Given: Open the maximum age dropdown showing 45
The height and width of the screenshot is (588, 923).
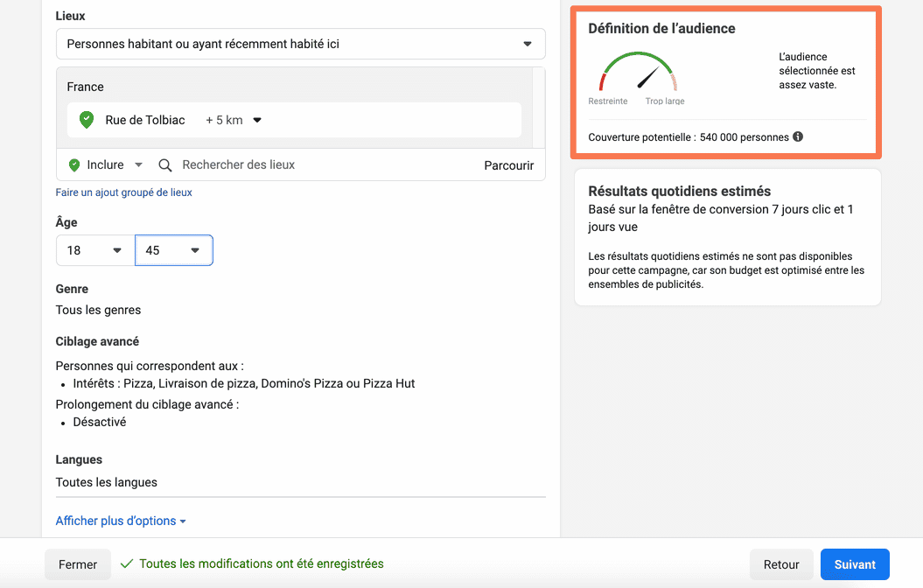Looking at the screenshot, I should click(x=173, y=250).
